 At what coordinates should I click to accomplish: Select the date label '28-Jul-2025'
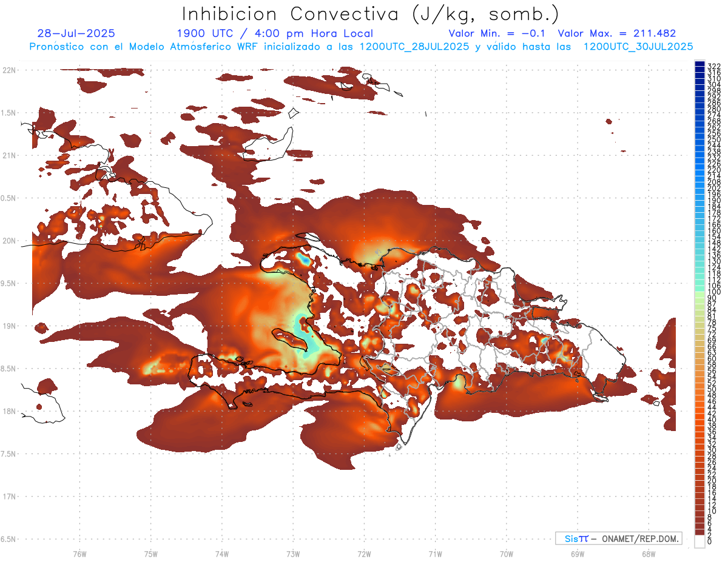click(76, 33)
